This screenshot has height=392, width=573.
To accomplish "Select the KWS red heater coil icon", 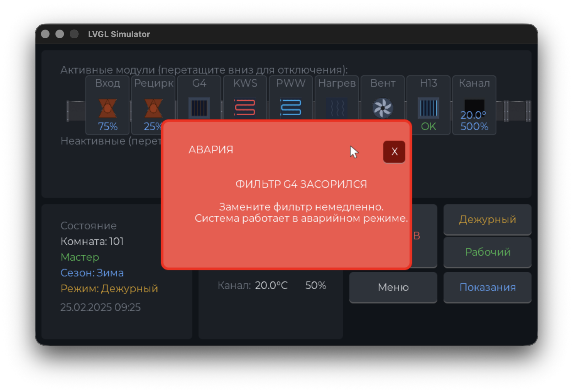I will click(x=245, y=107).
